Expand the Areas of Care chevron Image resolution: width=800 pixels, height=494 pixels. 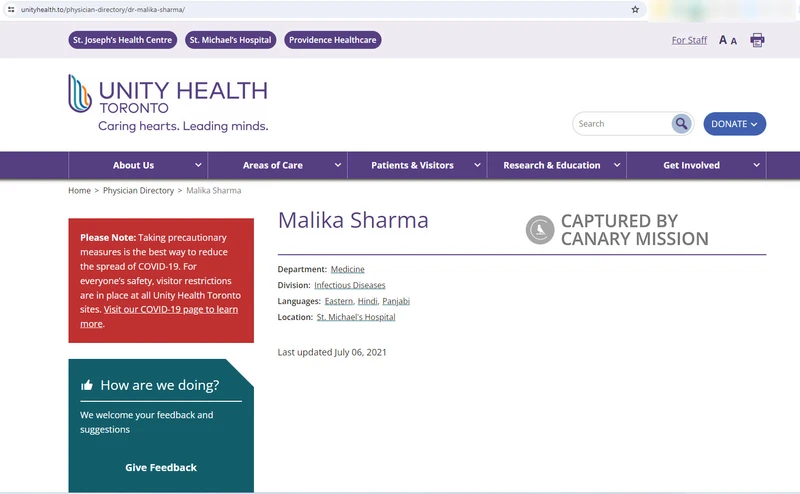(x=338, y=165)
